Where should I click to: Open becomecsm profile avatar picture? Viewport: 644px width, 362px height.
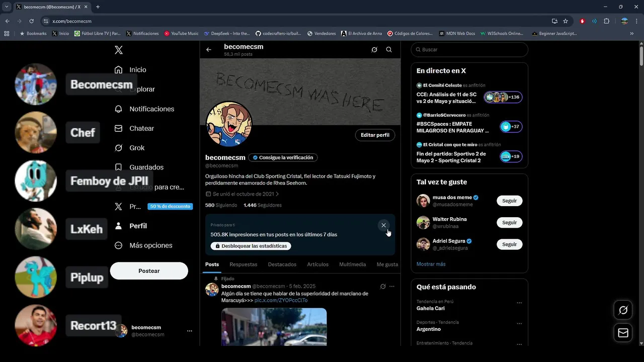(x=229, y=124)
